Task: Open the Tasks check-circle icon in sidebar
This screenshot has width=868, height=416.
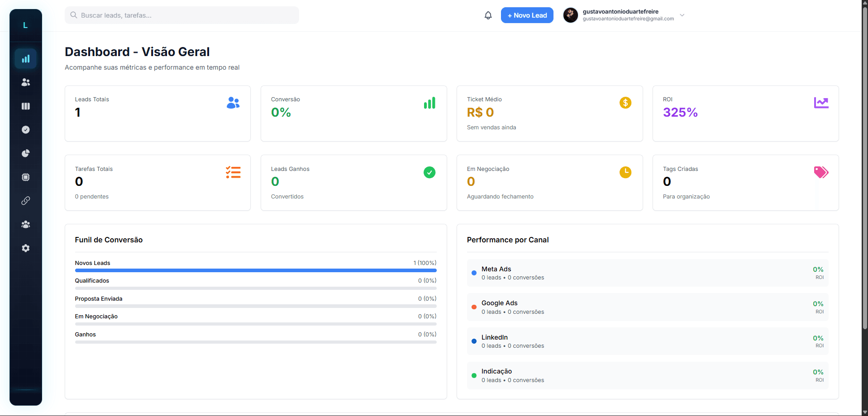Action: coord(25,130)
